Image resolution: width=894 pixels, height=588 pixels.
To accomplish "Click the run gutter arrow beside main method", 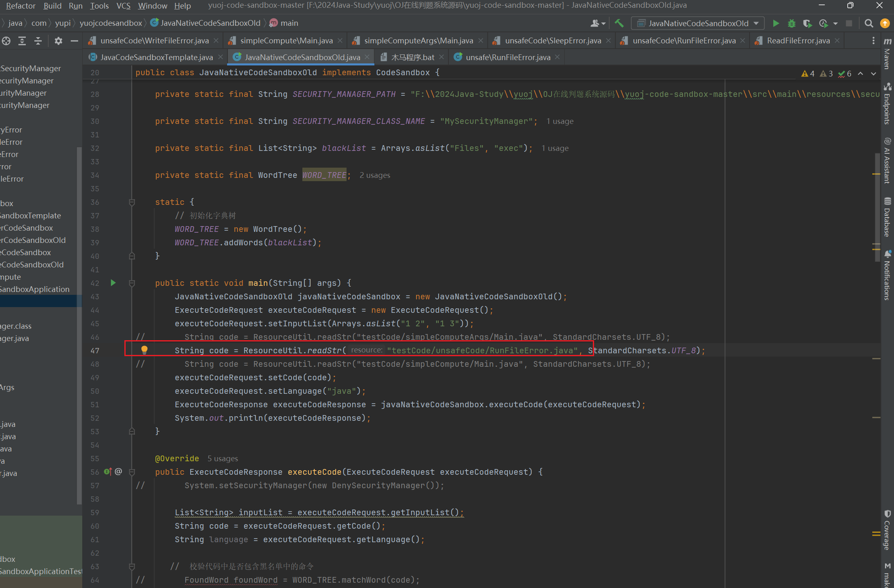I will point(113,283).
